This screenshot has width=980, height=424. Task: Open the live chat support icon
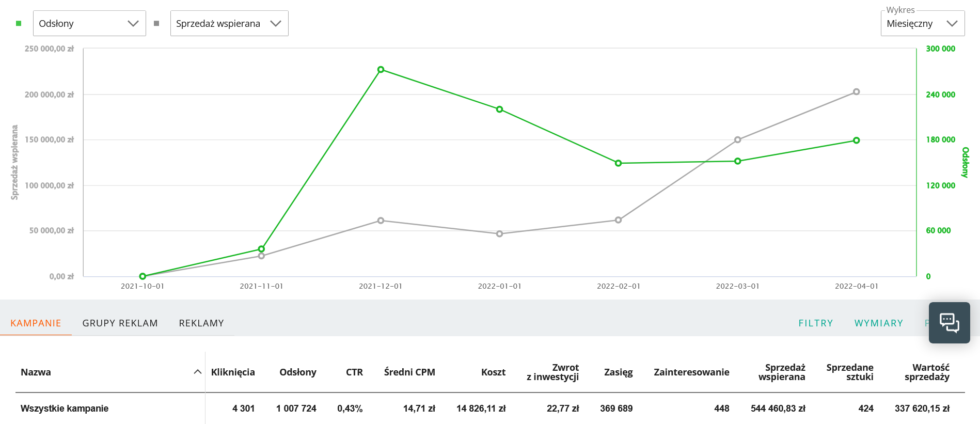click(x=949, y=323)
